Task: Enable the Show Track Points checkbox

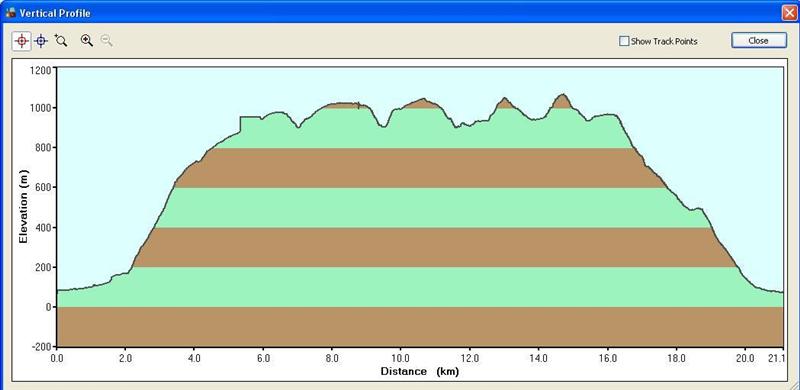Action: [x=623, y=41]
